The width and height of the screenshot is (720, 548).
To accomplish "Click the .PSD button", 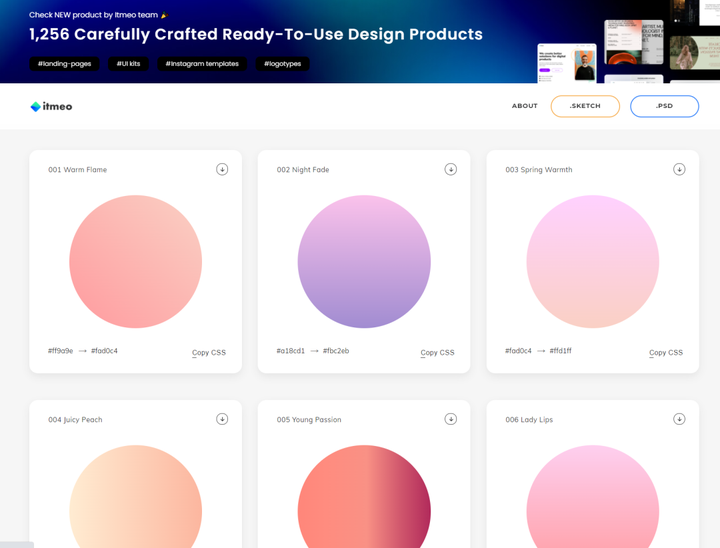I will [664, 106].
